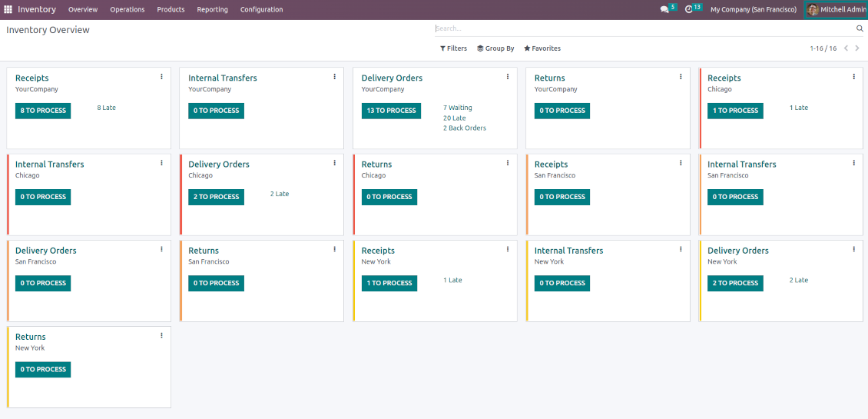Open the Operations menu
The height and width of the screenshot is (419, 868).
click(x=127, y=10)
